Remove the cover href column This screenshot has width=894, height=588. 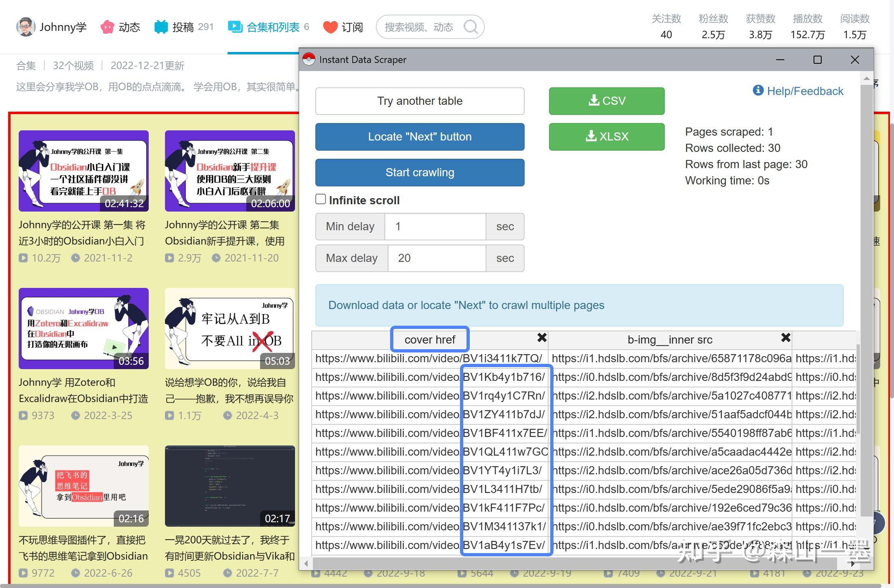pyautogui.click(x=542, y=338)
